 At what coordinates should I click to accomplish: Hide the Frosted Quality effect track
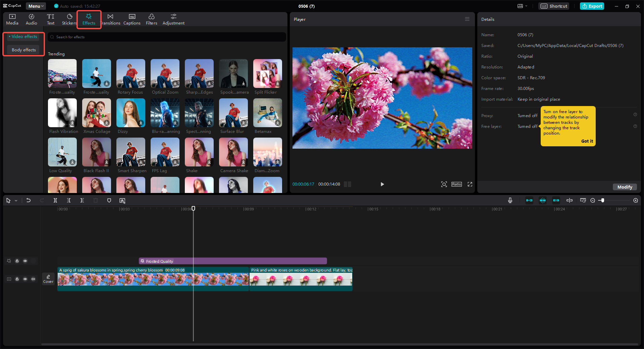click(x=25, y=261)
